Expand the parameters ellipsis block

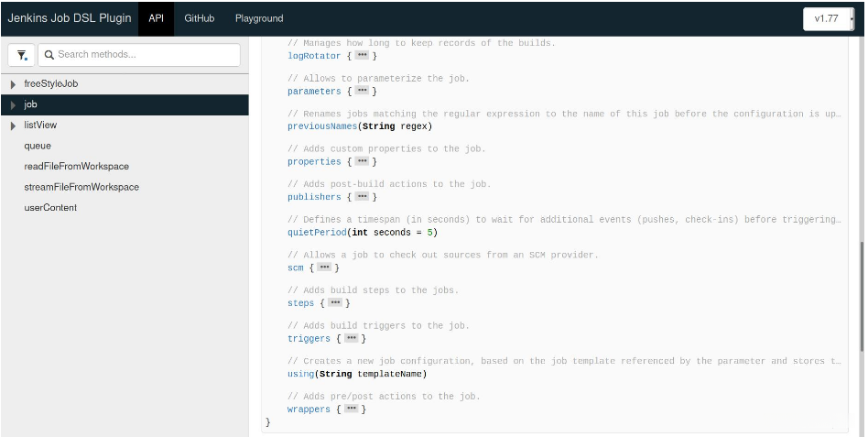362,92
